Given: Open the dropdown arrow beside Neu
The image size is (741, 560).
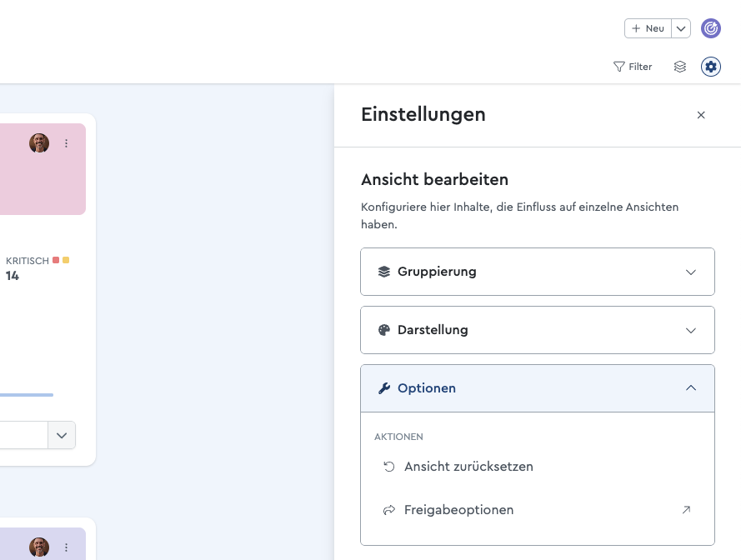Looking at the screenshot, I should click(681, 28).
